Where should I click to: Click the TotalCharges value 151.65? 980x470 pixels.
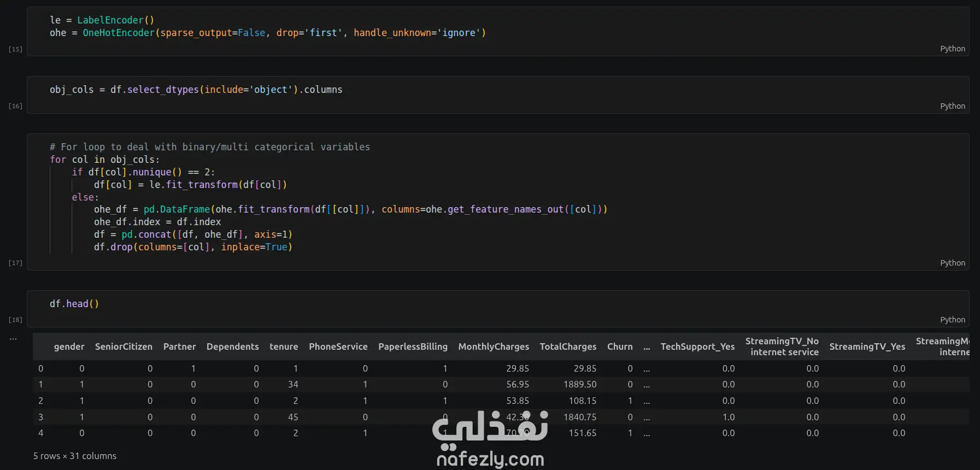click(x=583, y=433)
